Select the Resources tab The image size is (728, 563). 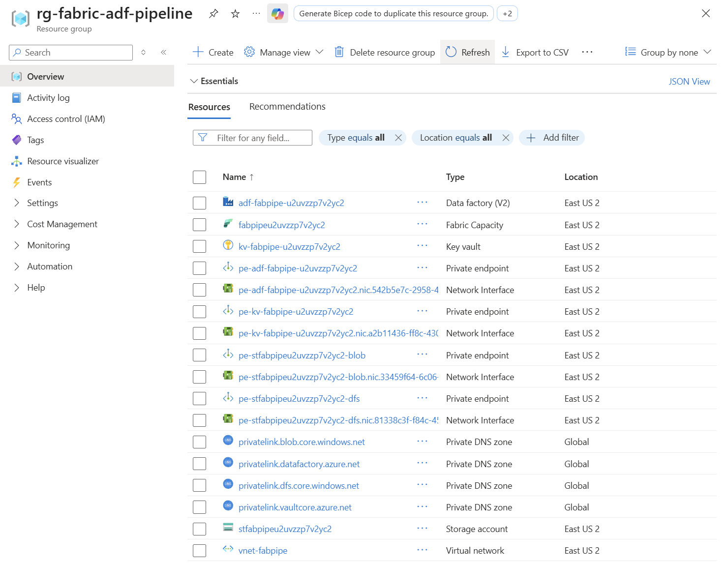point(209,106)
